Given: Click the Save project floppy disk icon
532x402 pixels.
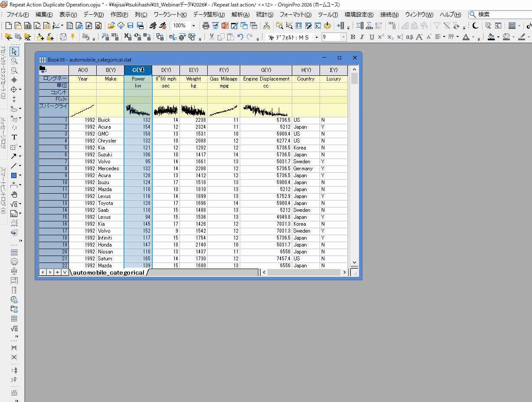Looking at the screenshot, I should [x=131, y=26].
